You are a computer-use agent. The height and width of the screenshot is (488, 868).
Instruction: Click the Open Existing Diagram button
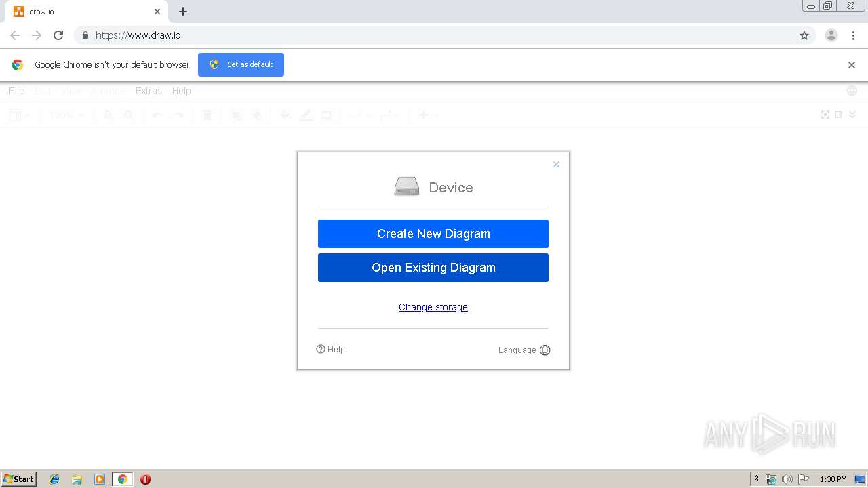click(433, 268)
